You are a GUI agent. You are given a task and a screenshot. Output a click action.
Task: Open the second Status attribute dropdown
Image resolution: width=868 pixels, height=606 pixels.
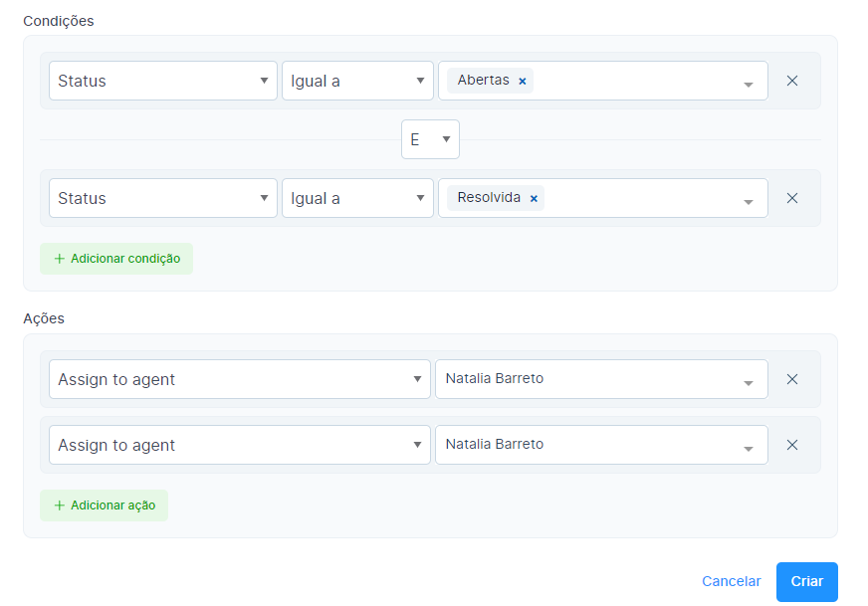163,198
